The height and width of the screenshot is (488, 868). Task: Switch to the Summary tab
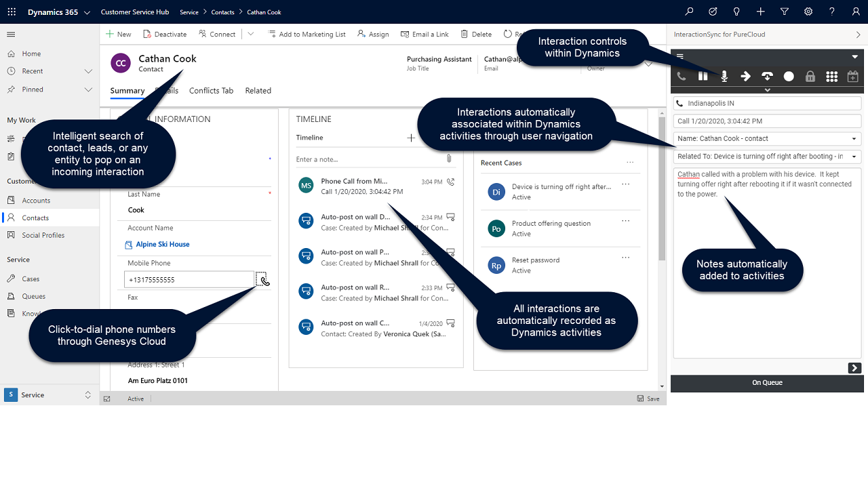click(x=127, y=91)
